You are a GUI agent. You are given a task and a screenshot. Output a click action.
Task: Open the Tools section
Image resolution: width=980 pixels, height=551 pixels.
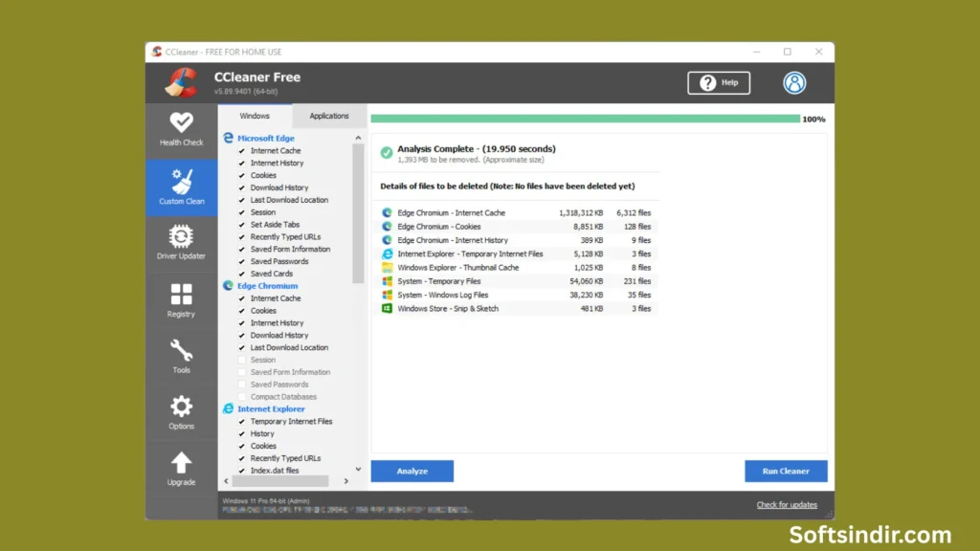[181, 357]
